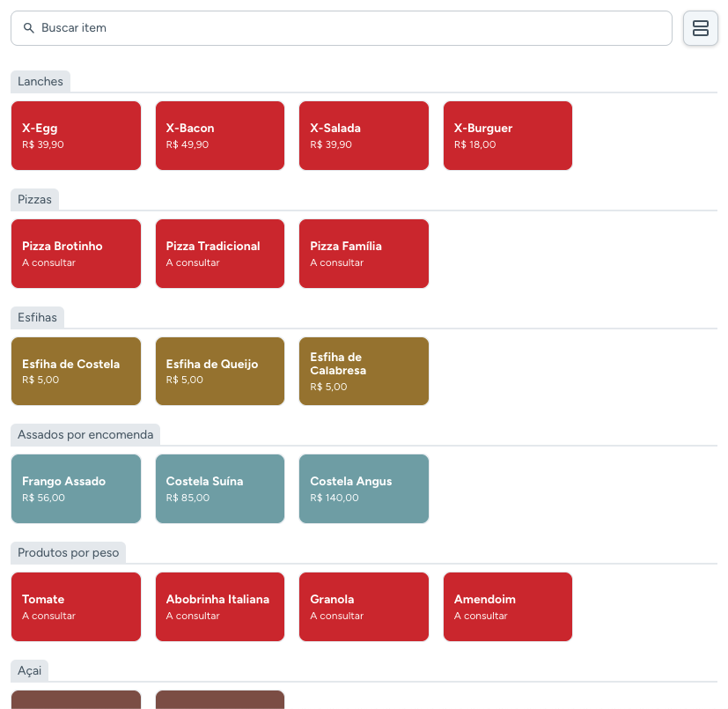728x709 pixels.
Task: Select Pizza Brotinho
Action: pyautogui.click(x=76, y=254)
